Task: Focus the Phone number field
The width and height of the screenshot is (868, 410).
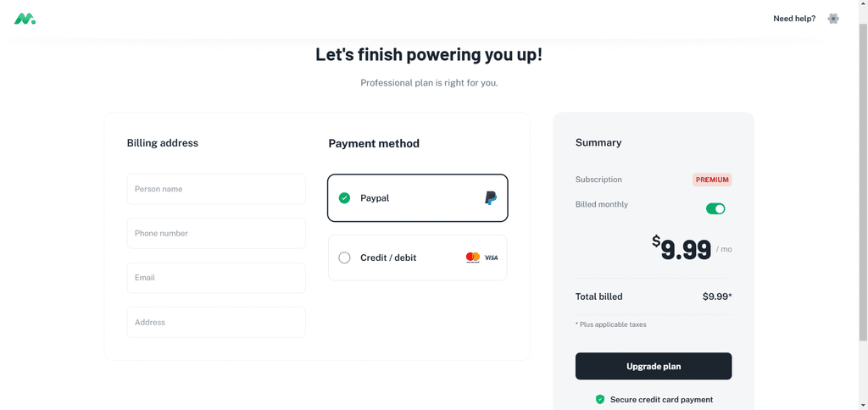Action: point(216,234)
